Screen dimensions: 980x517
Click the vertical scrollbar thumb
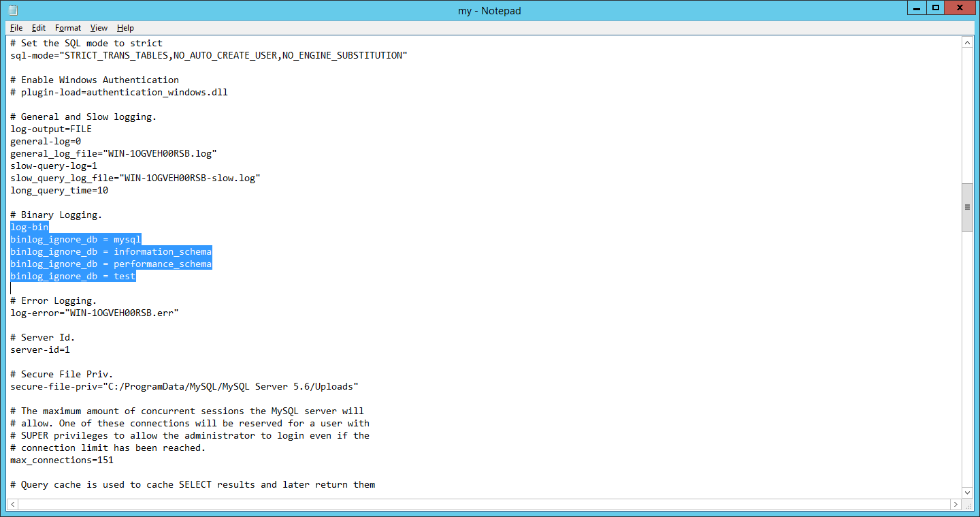[x=967, y=208]
